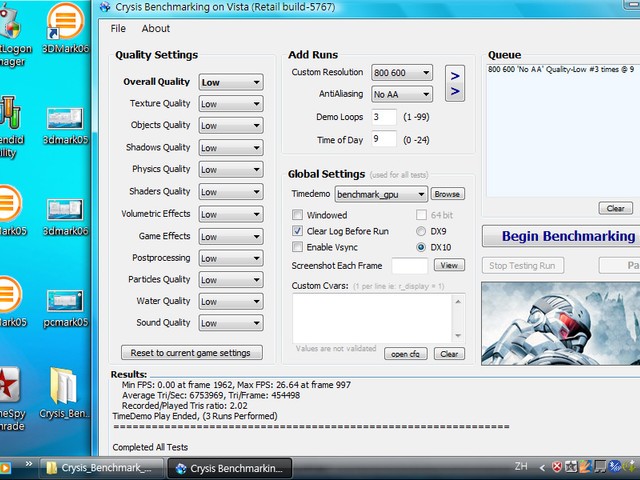Open the AntiAliasing No AA dropdown
640x480 pixels.
(x=402, y=94)
